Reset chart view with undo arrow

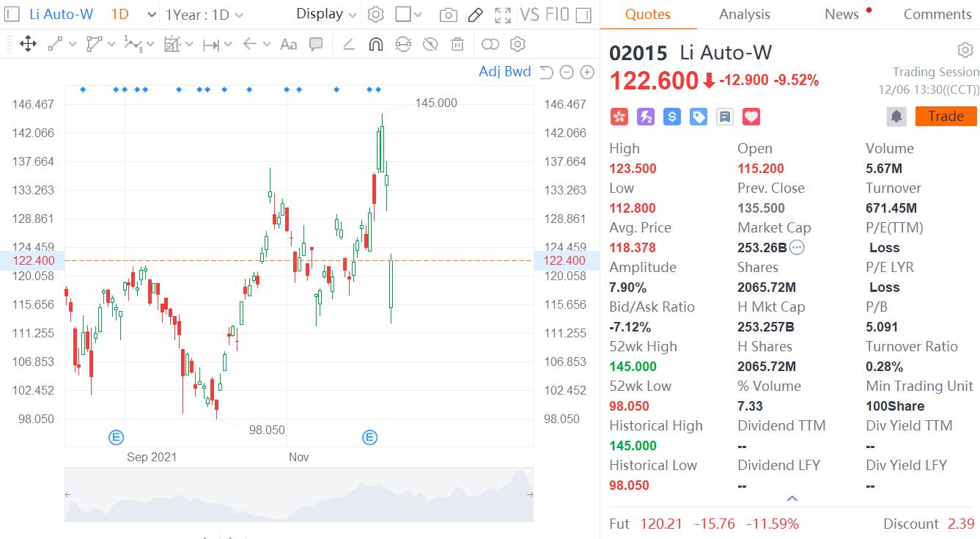coord(546,72)
